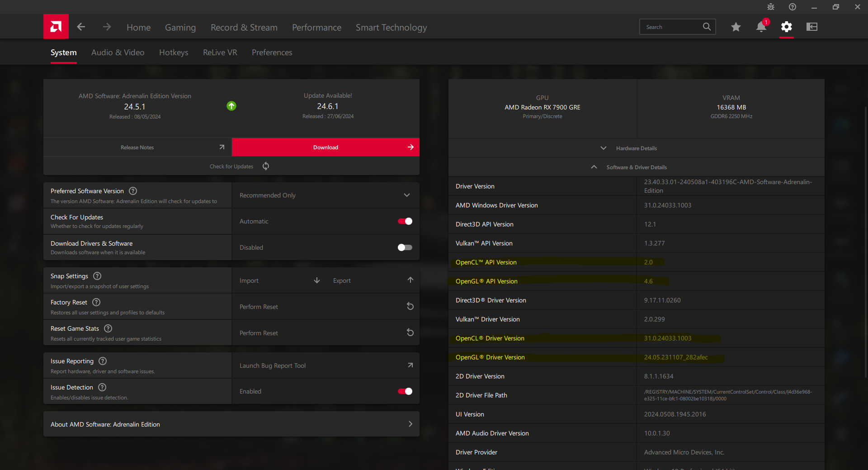
Task: Switch to Audio & Video tab
Action: coord(118,52)
